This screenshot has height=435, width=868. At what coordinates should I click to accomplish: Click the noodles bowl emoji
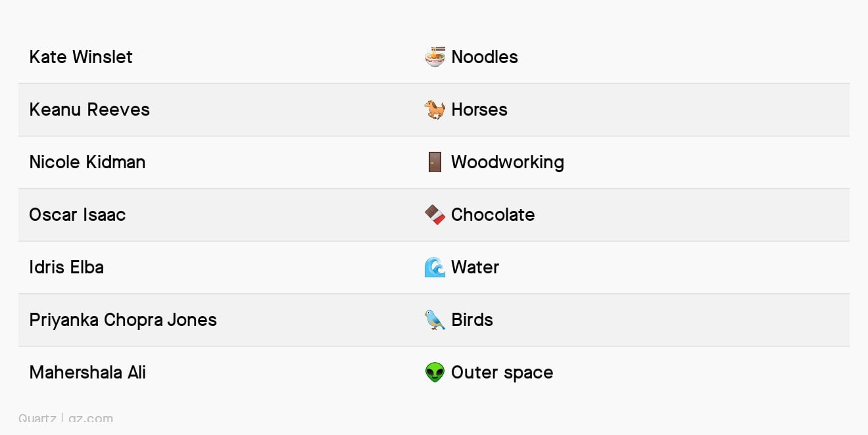tap(435, 57)
